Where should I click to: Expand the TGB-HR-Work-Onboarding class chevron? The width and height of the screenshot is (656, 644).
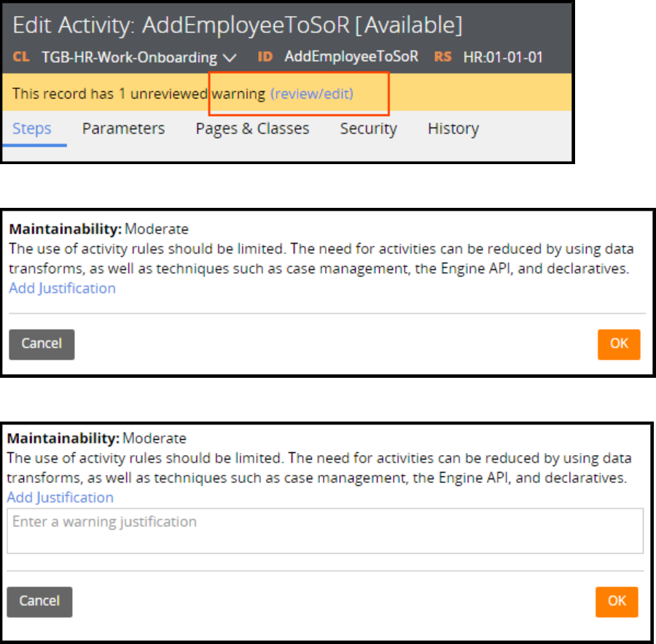[x=231, y=57]
